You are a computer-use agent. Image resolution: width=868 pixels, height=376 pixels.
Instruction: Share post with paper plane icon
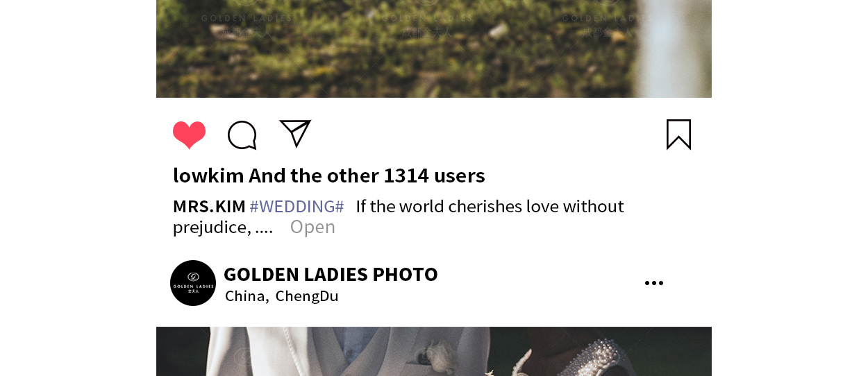pyautogui.click(x=295, y=133)
